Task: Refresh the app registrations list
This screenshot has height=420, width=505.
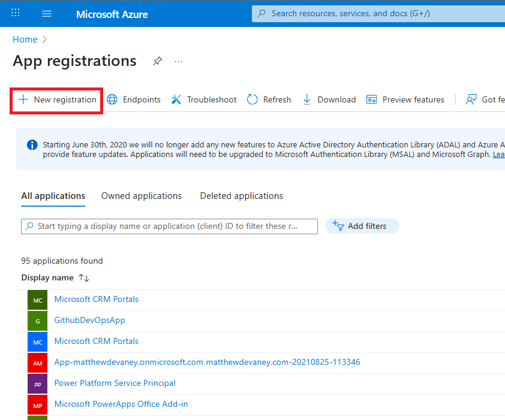Action: tap(269, 100)
